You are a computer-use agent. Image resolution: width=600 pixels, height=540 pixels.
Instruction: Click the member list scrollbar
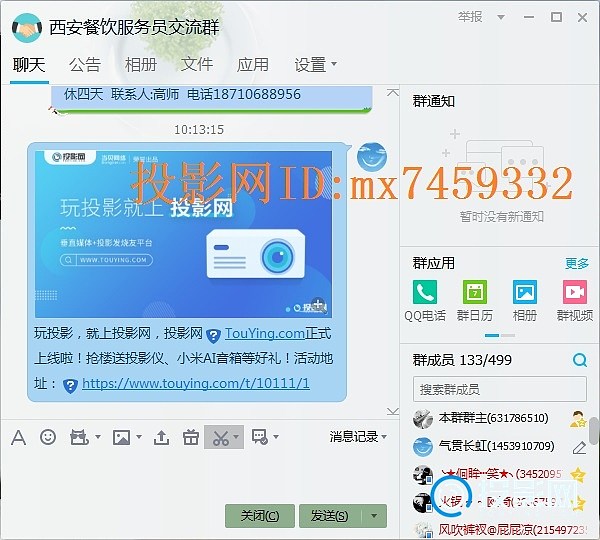(594, 432)
